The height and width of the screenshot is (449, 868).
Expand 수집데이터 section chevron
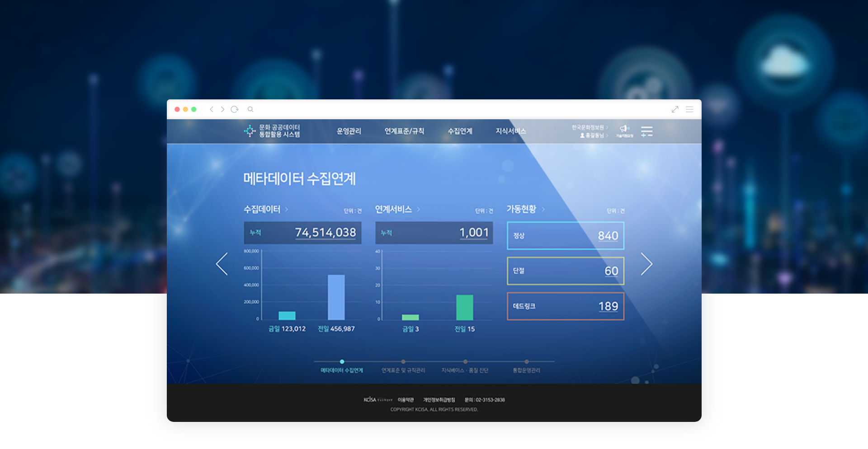(x=287, y=209)
